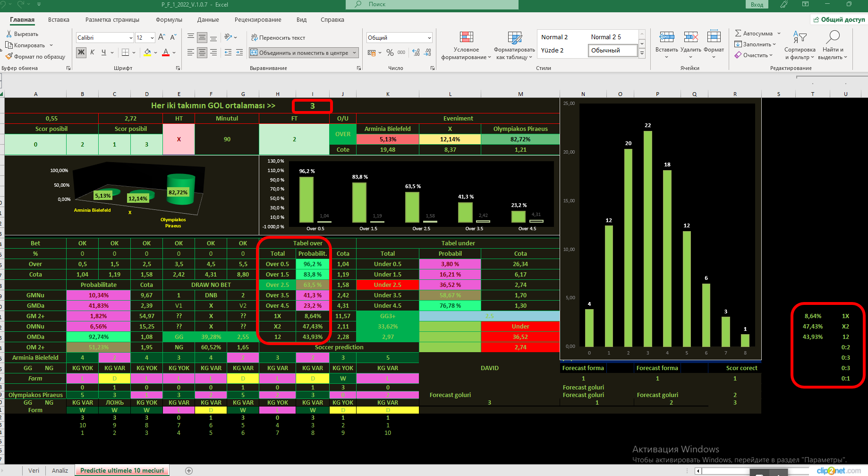Click the Copy (Копировать) icon
The height and width of the screenshot is (476, 868).
coord(9,45)
